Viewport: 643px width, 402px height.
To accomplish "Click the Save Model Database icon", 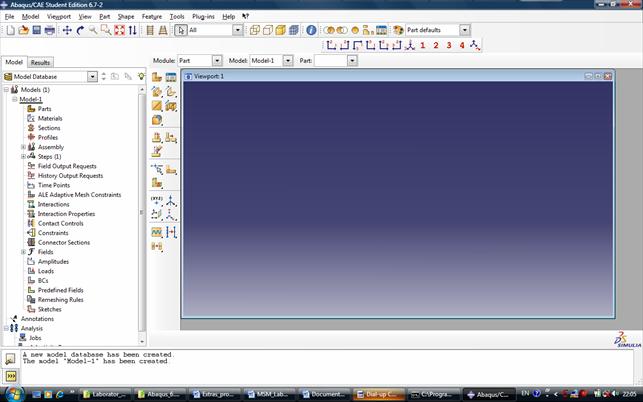I will (x=37, y=30).
